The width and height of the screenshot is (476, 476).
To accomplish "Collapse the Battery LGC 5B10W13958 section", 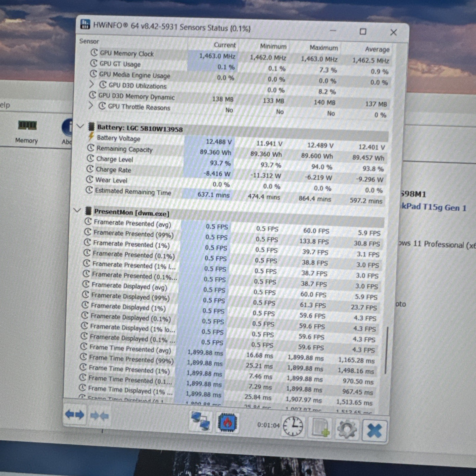I will tap(80, 126).
